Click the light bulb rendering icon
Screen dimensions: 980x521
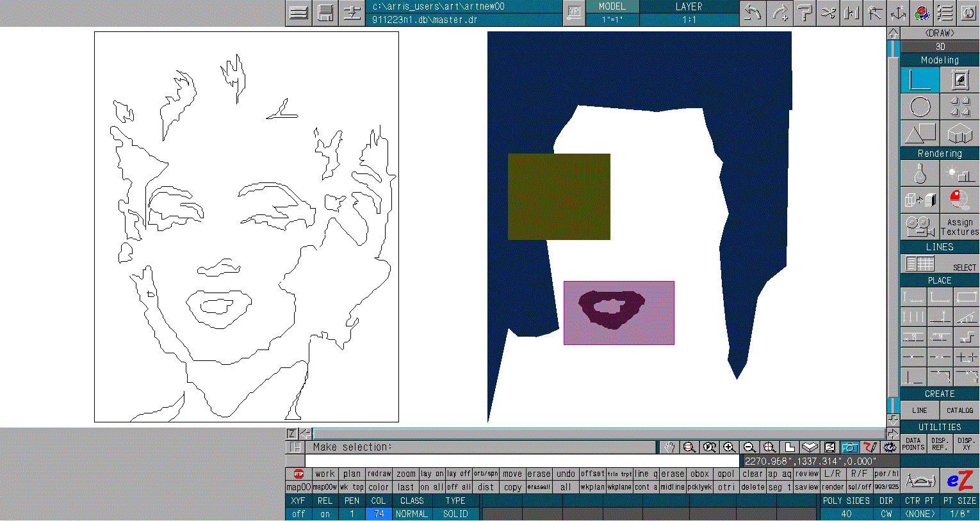[x=920, y=173]
